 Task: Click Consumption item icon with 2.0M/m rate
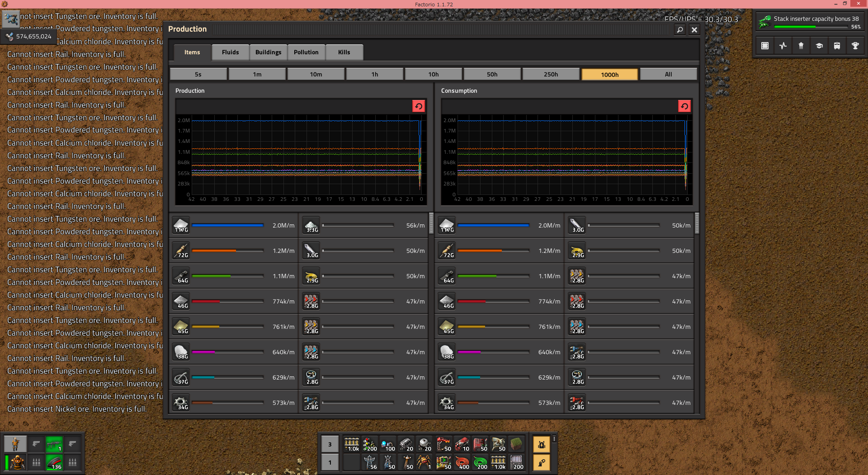click(x=447, y=225)
